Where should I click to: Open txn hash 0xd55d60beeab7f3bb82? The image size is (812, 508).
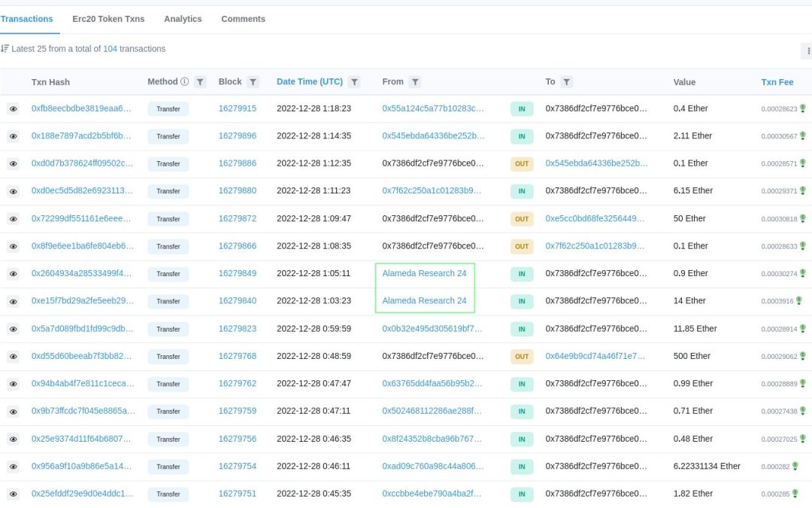coord(81,356)
